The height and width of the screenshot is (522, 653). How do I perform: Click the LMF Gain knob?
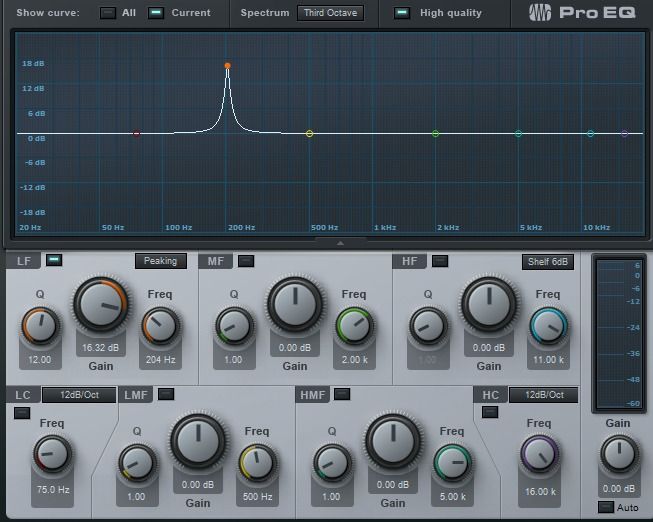198,441
